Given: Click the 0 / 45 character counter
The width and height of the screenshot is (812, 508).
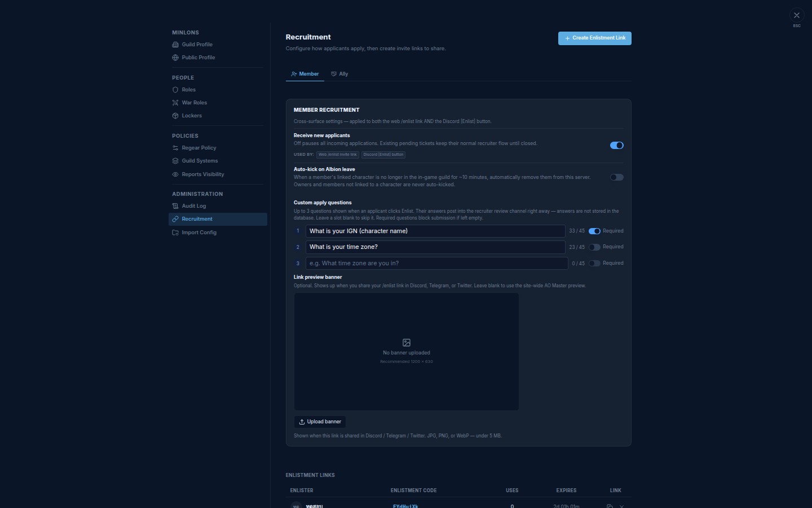Looking at the screenshot, I should pos(579,264).
